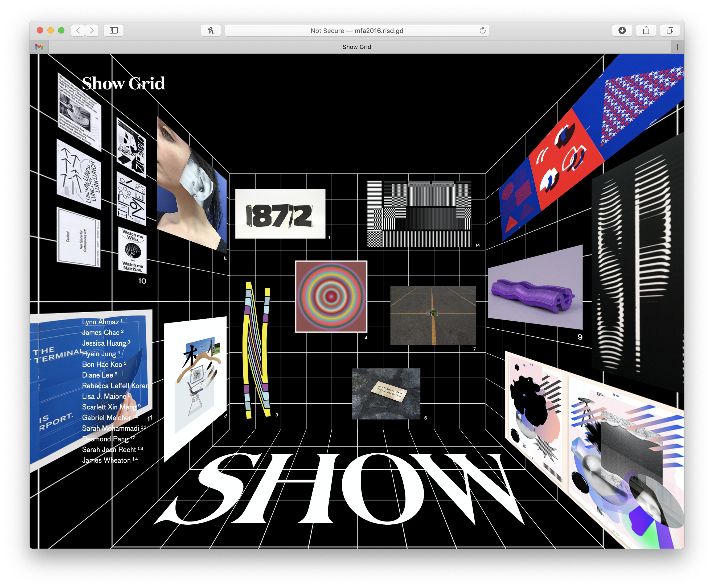Open the Lunch Lunch arrows poster
This screenshot has height=588, width=714.
(79, 174)
